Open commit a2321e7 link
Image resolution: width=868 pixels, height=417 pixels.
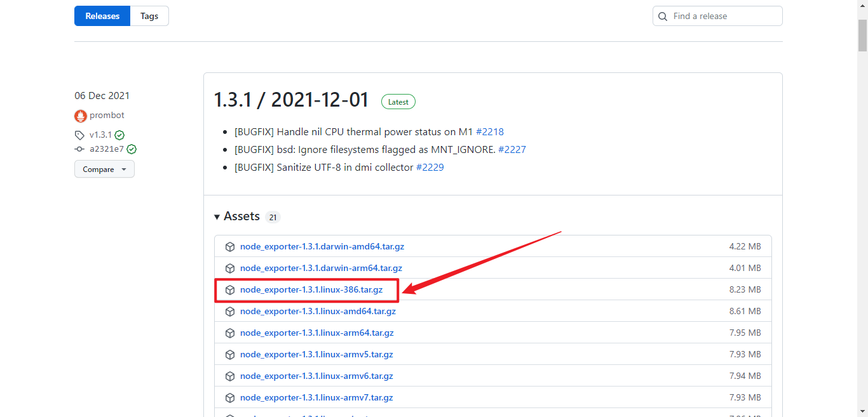[x=107, y=149]
